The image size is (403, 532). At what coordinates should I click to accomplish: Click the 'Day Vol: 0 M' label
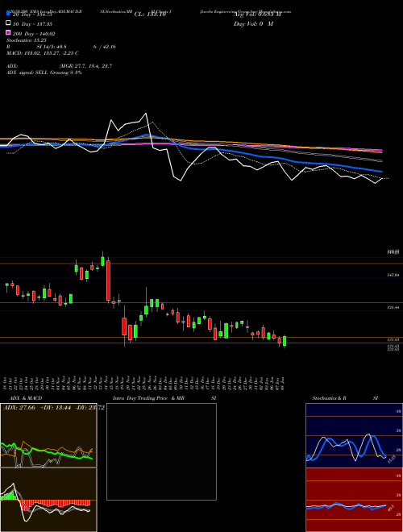[253, 23]
